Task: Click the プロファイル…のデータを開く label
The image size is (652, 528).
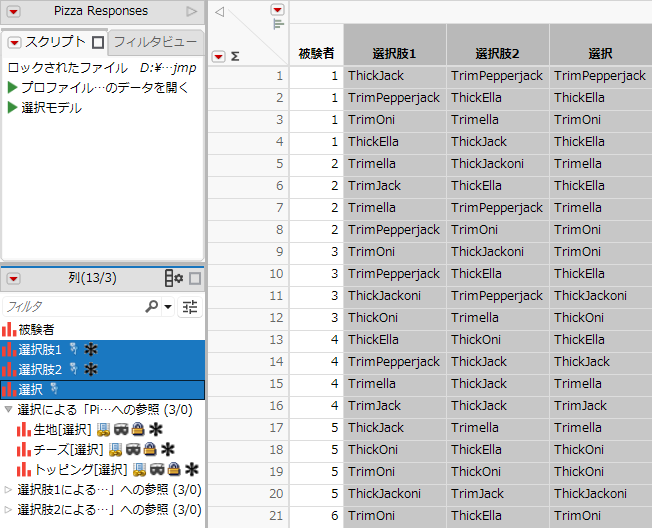Action: click(x=105, y=88)
